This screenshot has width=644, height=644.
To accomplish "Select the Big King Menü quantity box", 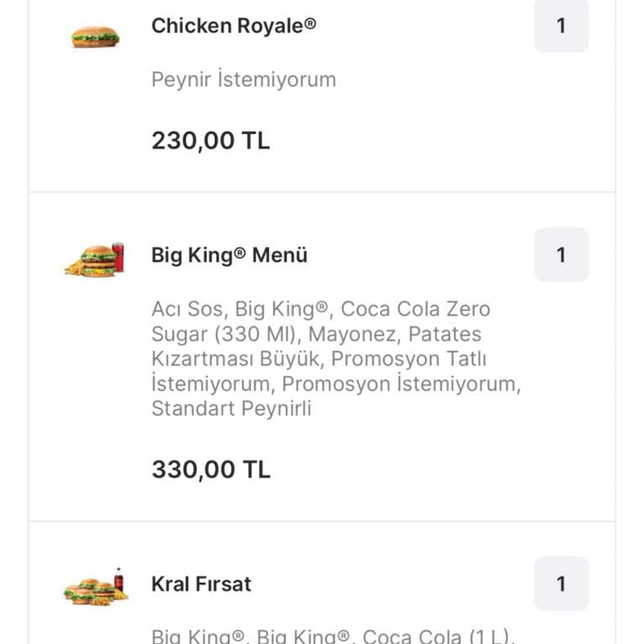I will 561,255.
